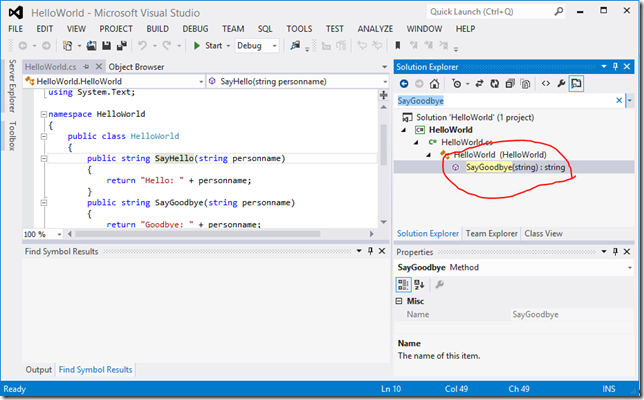Collapse the SayGoodbye method code block
Screen dimensions: 644x400
coord(43,203)
